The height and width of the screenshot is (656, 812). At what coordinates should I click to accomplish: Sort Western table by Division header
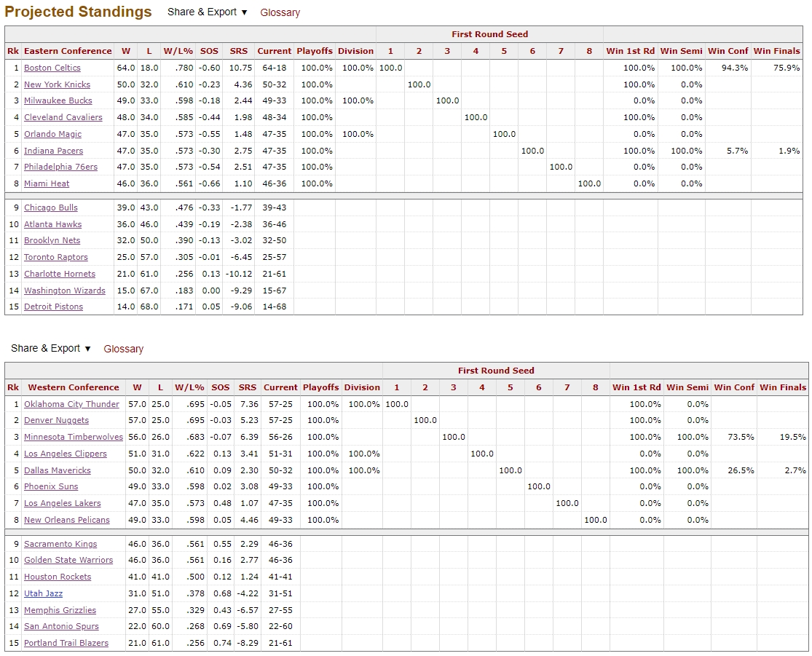[x=362, y=387]
